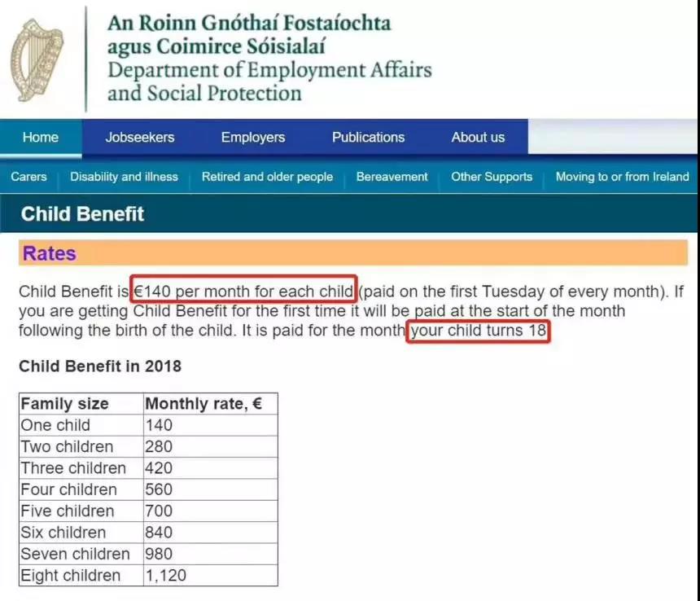
Task: Navigate to About us
Action: tap(478, 138)
